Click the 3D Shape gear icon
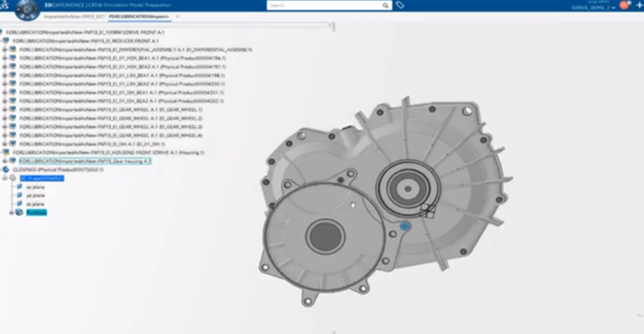This screenshot has width=644, height=334. coord(13,178)
